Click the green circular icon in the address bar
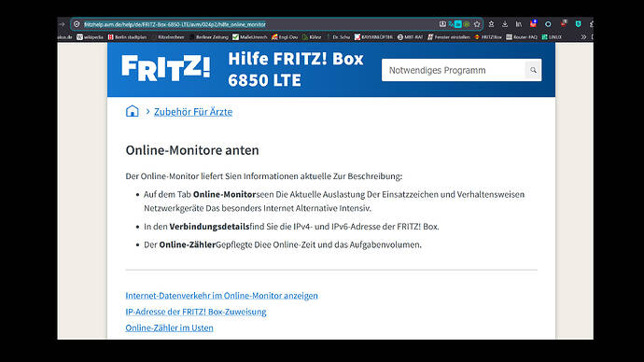 467,24
